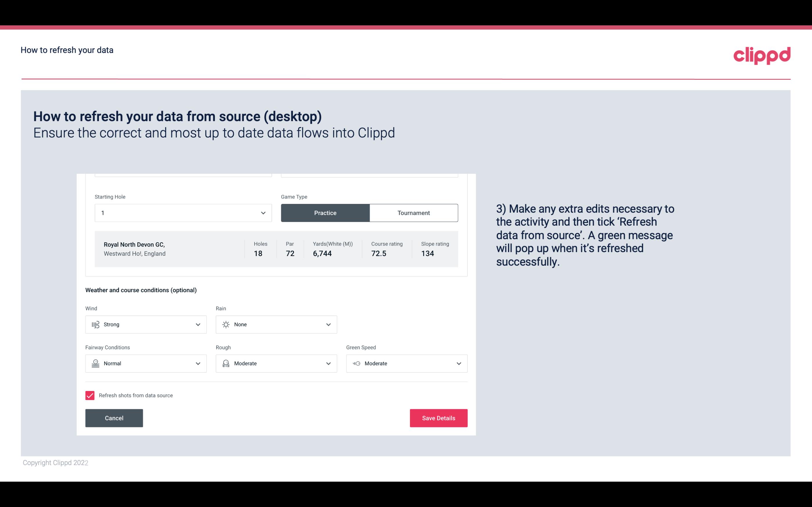
Task: Click the Cancel button
Action: click(114, 418)
